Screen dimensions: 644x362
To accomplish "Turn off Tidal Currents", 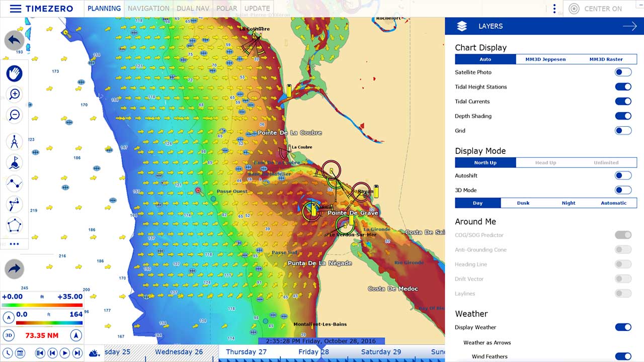I will point(623,102).
